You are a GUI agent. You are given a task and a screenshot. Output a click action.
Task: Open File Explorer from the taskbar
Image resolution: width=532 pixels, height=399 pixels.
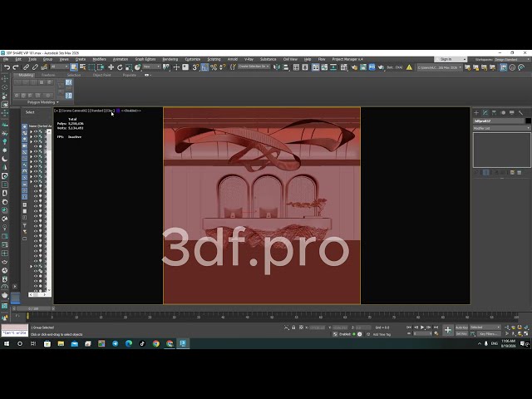click(x=61, y=343)
